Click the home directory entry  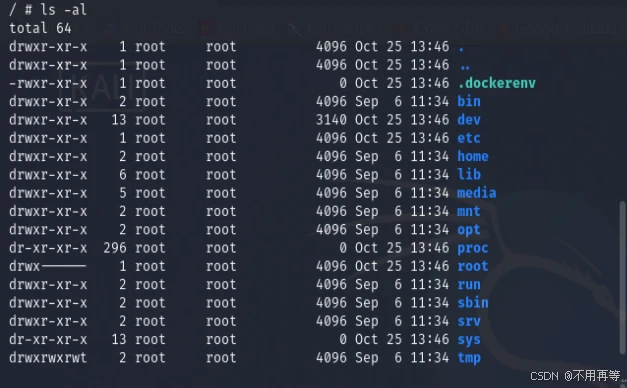tap(473, 156)
